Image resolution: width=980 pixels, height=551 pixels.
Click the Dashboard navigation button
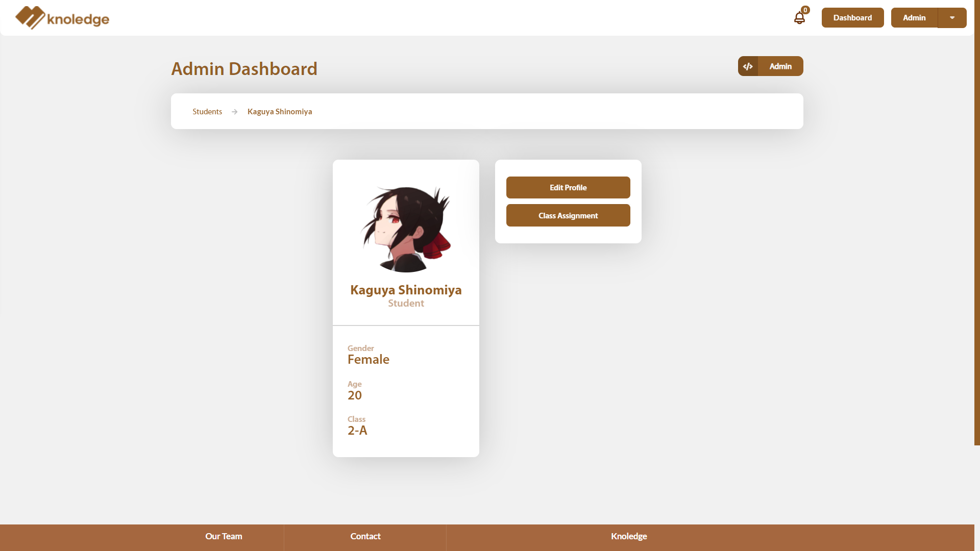point(852,17)
